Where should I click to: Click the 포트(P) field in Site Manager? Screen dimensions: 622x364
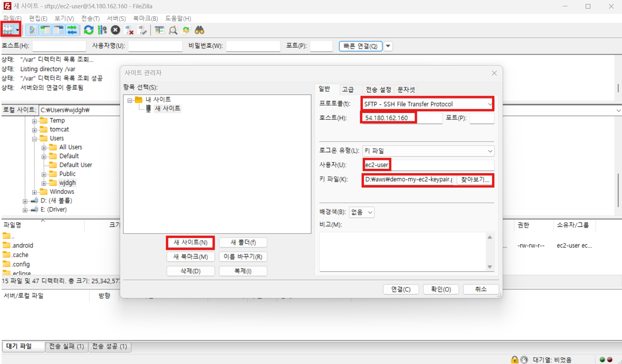pyautogui.click(x=482, y=118)
